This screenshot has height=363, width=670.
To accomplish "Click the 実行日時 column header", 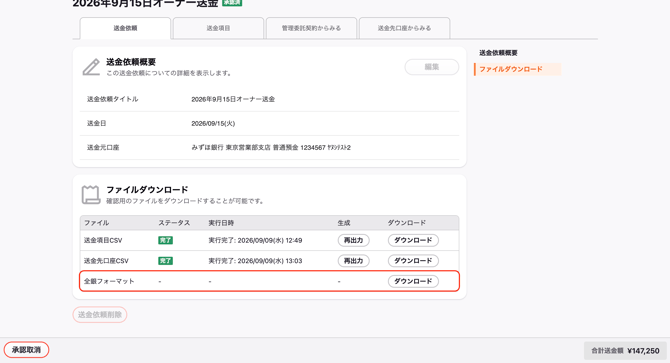I will point(221,223).
